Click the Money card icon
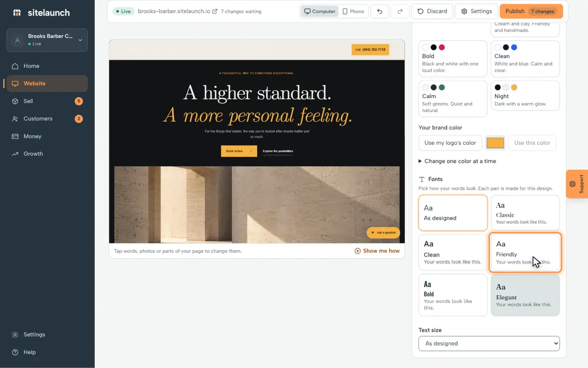This screenshot has width=588, height=368. pyautogui.click(x=15, y=136)
